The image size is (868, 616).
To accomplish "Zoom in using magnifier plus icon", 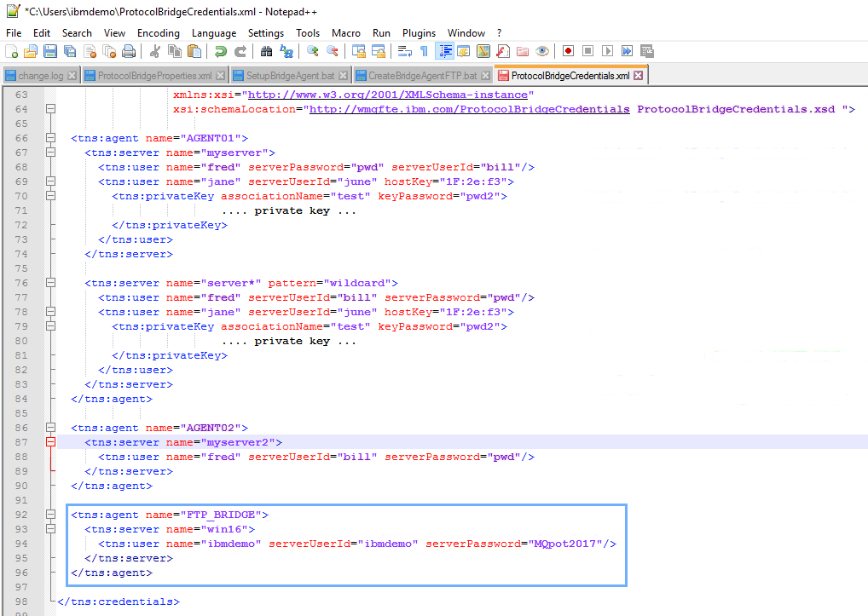I will pos(312,51).
